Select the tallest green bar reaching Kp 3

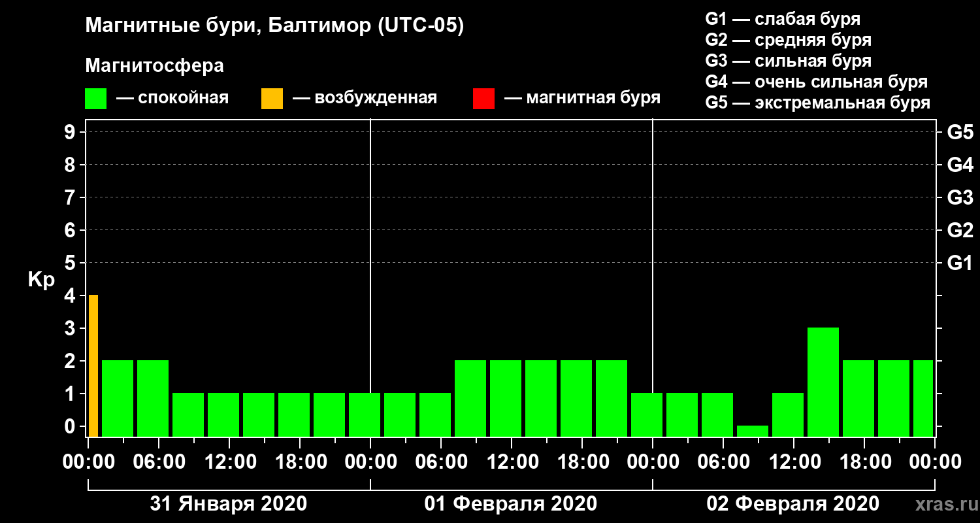click(823, 382)
